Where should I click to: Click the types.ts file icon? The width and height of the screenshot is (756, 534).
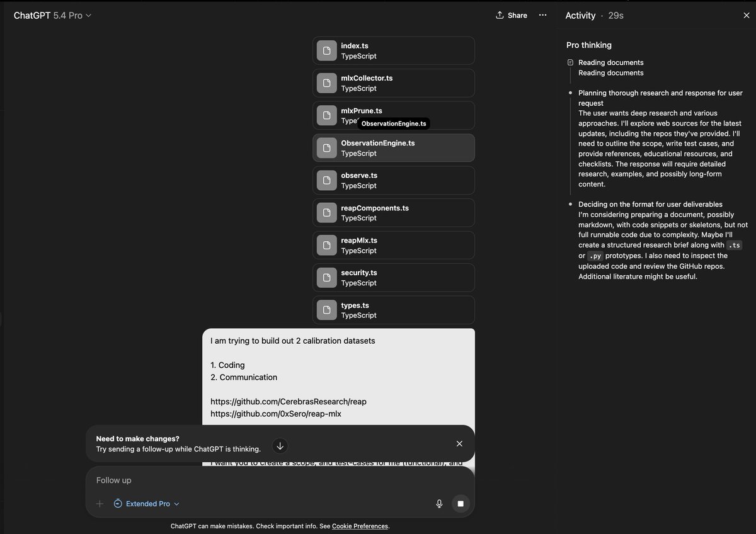[326, 310]
